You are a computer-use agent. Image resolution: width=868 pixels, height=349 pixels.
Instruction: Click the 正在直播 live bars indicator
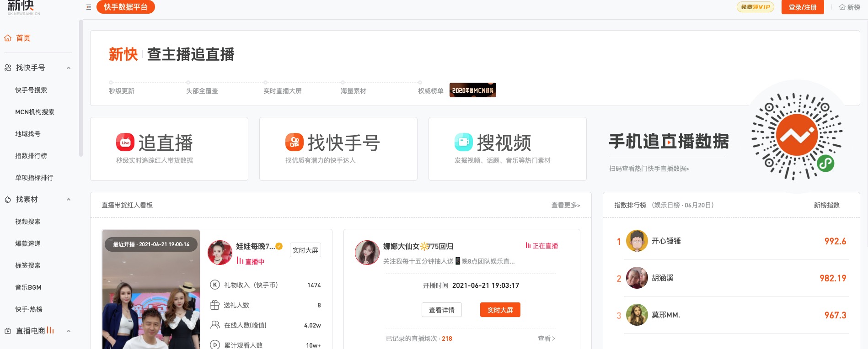pos(542,246)
